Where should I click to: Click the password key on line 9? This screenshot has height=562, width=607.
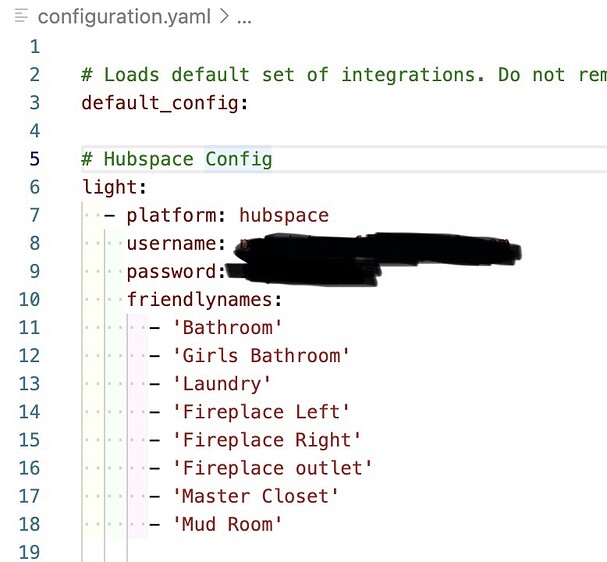[171, 271]
